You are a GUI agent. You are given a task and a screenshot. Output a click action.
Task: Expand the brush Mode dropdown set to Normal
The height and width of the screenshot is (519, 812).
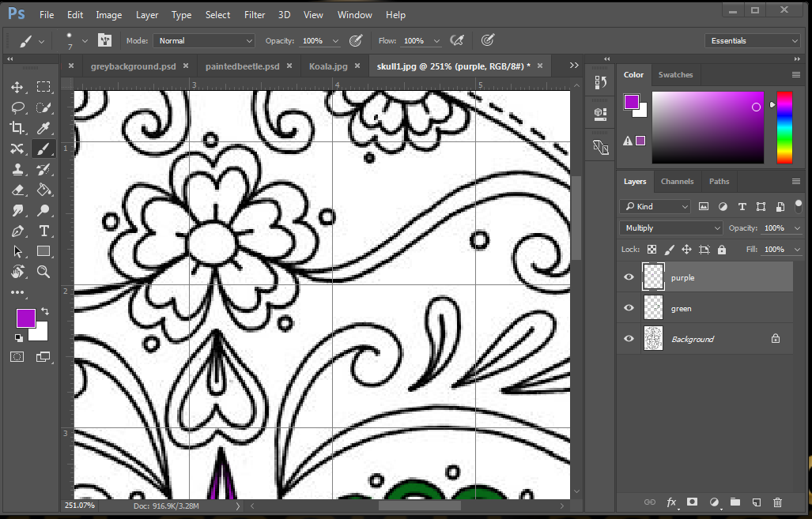coord(204,41)
